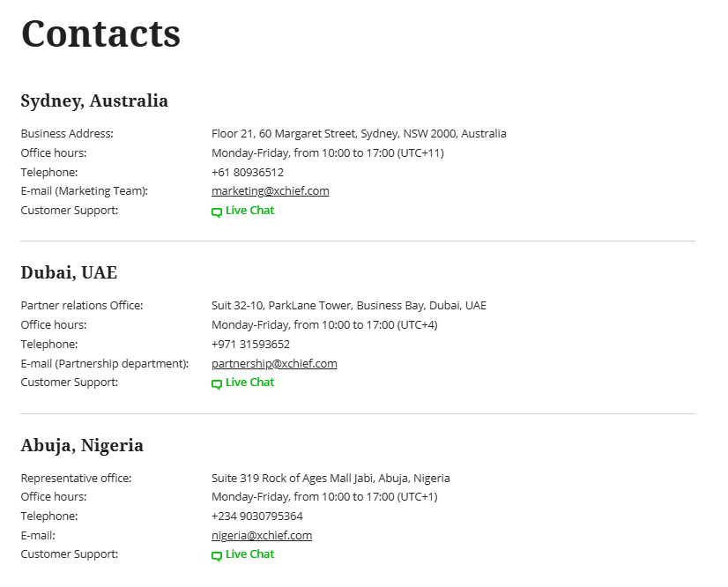Image resolution: width=728 pixels, height=587 pixels.
Task: Start Live Chat for Dubai office
Action: click(x=249, y=383)
